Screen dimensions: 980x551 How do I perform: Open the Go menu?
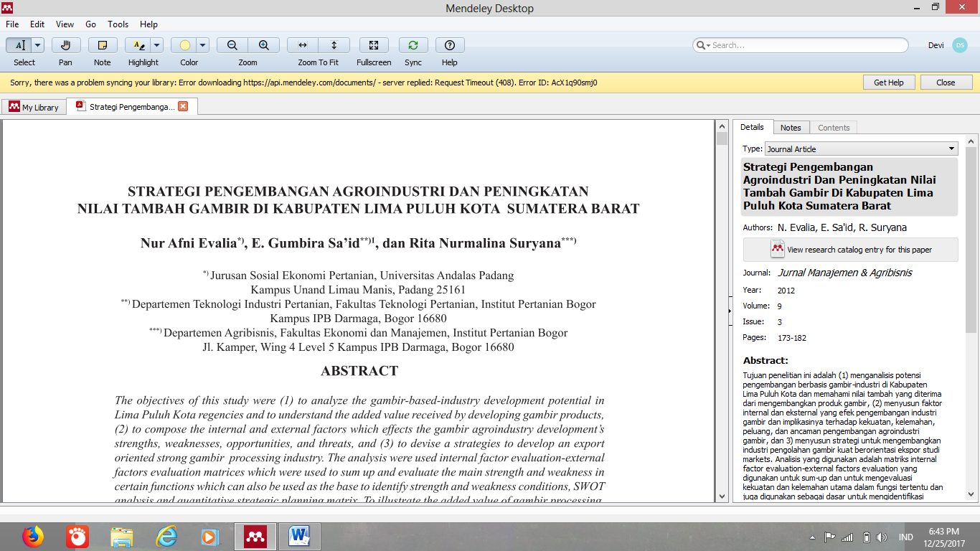tap(91, 24)
